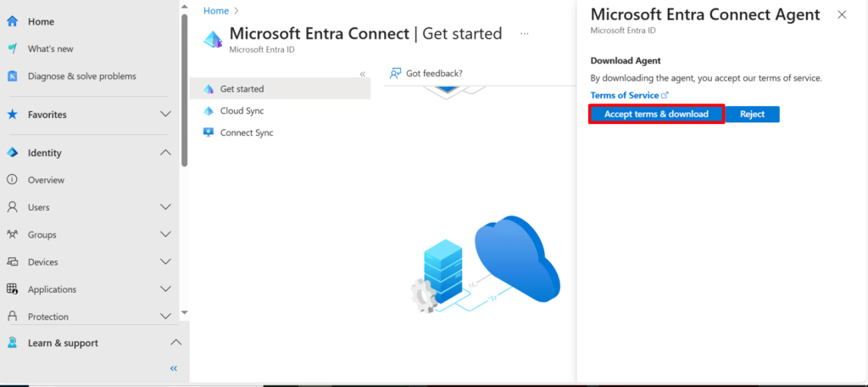Click the Devices icon
Viewport: 868px width, 387px height.
(12, 261)
